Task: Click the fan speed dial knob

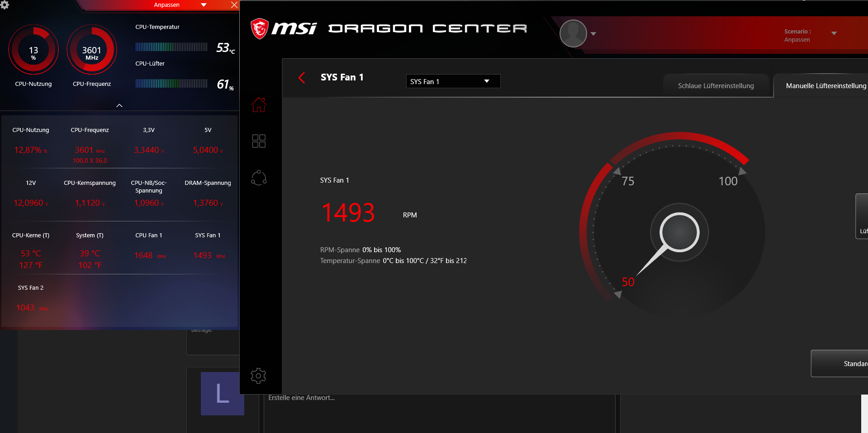Action: click(679, 232)
